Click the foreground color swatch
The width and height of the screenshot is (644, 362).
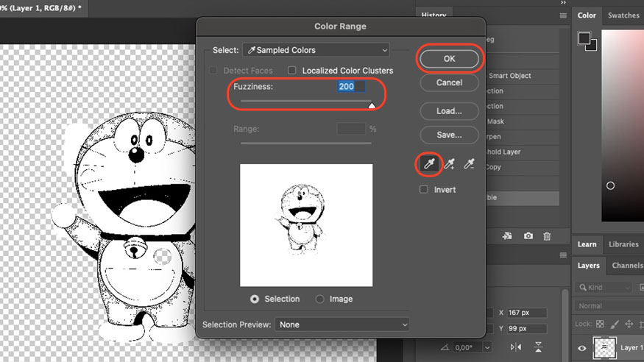coord(584,38)
